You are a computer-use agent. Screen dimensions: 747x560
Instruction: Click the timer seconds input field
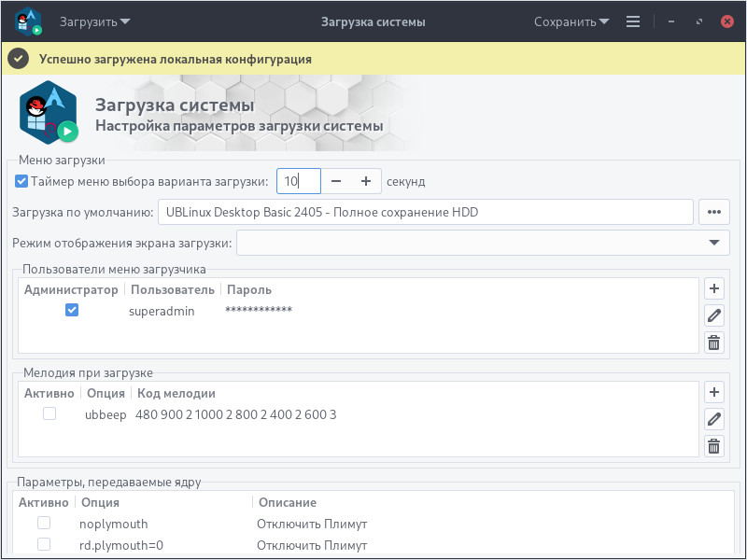click(299, 181)
